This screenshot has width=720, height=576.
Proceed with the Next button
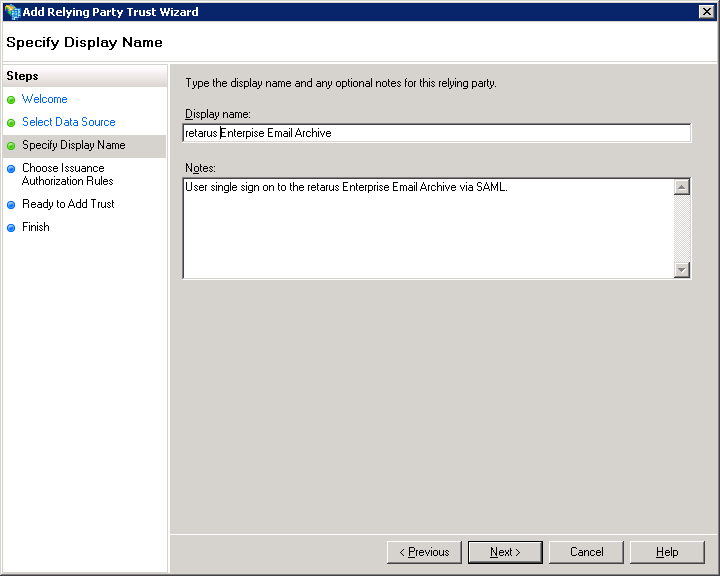[x=505, y=552]
